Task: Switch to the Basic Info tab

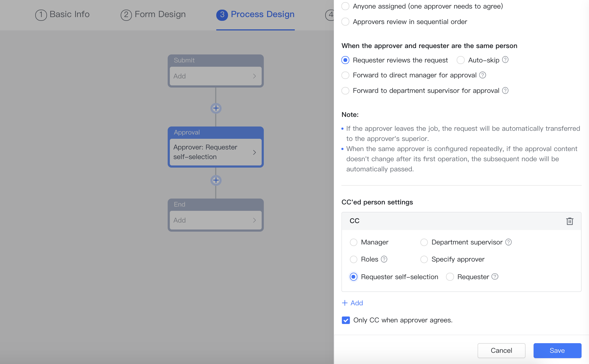Action: coord(62,14)
